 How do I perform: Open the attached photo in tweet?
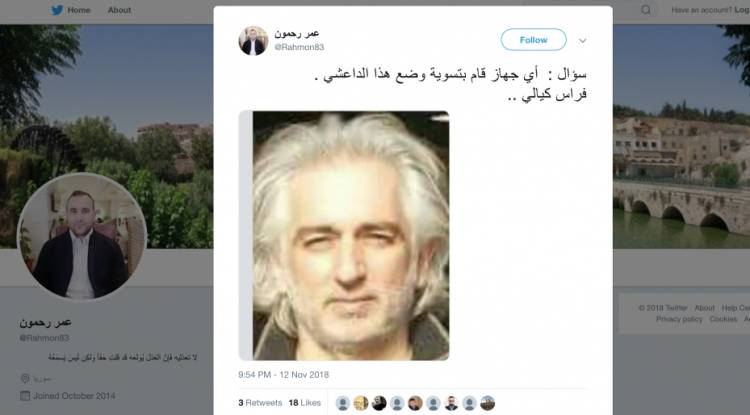pos(344,235)
